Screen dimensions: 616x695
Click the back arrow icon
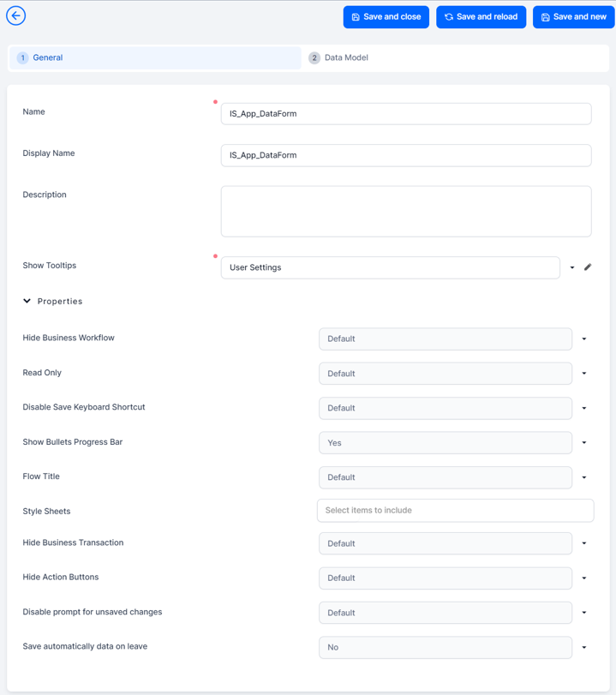(x=15, y=15)
